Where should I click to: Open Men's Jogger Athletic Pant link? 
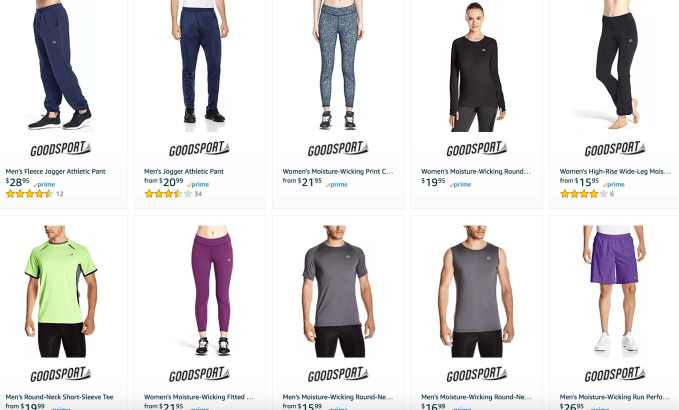click(184, 171)
